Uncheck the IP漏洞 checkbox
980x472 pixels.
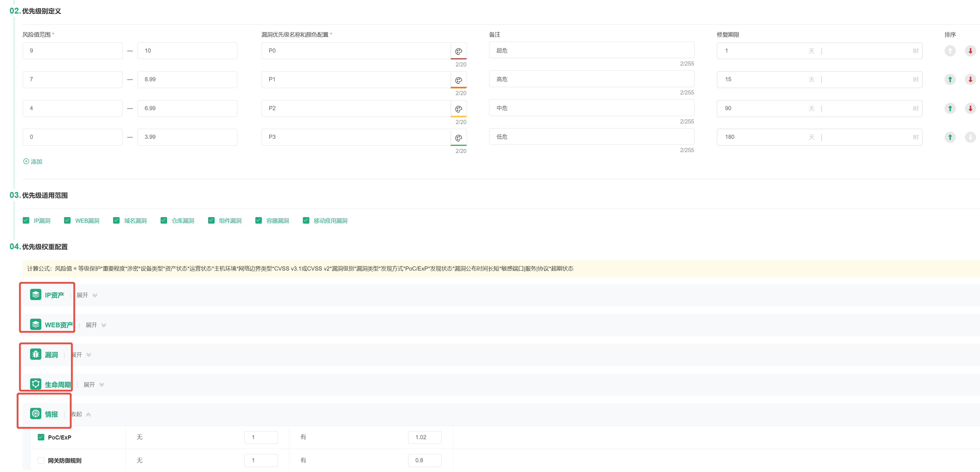[x=26, y=220]
